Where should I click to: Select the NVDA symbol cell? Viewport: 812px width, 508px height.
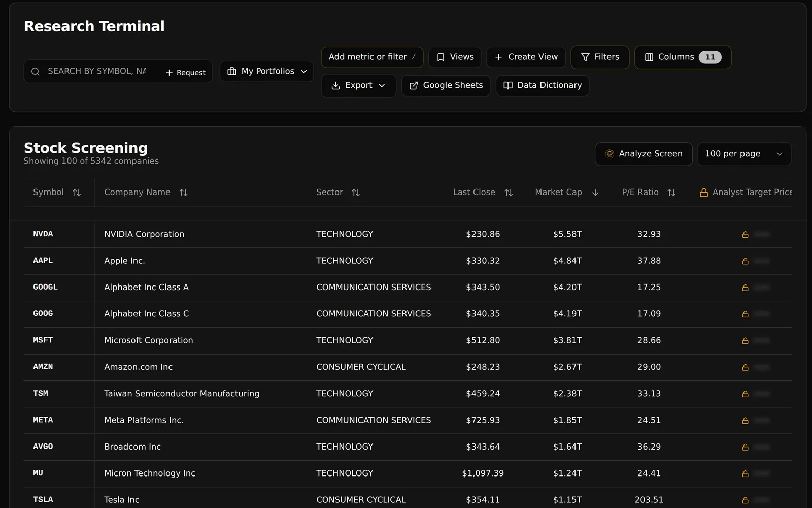(x=43, y=234)
